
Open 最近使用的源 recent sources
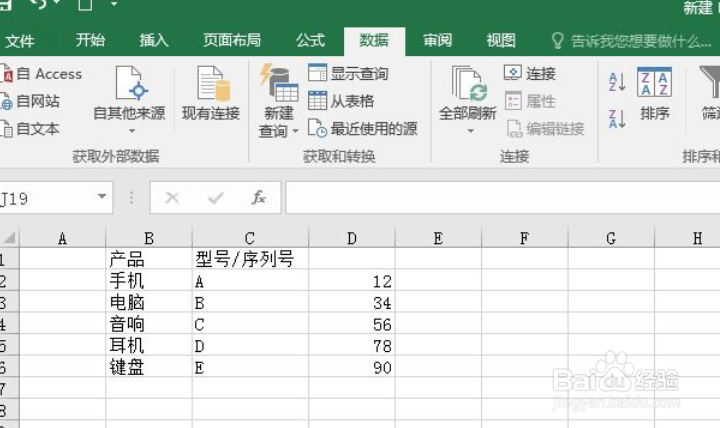pos(363,129)
